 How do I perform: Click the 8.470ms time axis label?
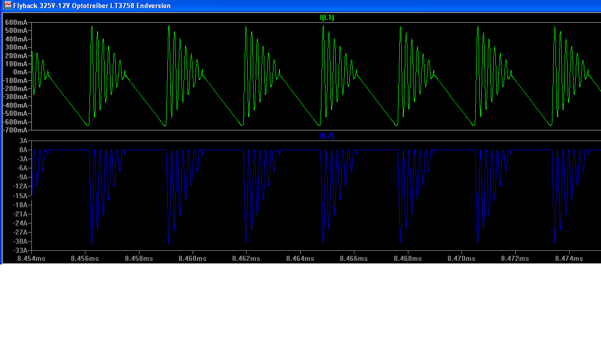coord(461,258)
